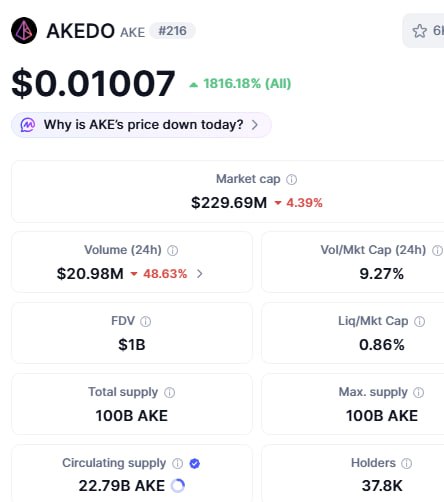This screenshot has height=502, width=444.
Task: Click the Circulating supply info icon
Action: [x=177, y=463]
